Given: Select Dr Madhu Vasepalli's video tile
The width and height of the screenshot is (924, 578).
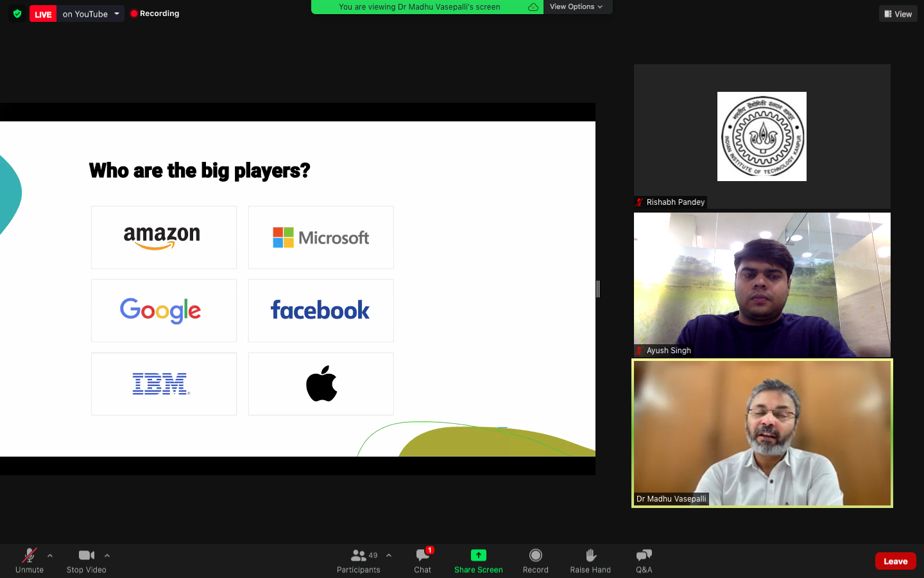Looking at the screenshot, I should click(x=762, y=433).
